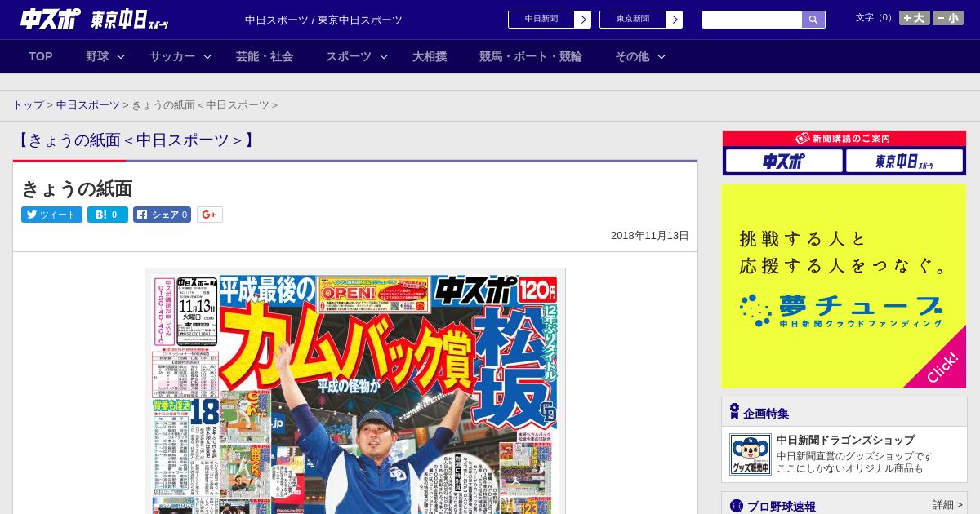Click 東京中日スポーツ subscription banner button
Viewport: 980px width, 514px height.
(x=904, y=162)
